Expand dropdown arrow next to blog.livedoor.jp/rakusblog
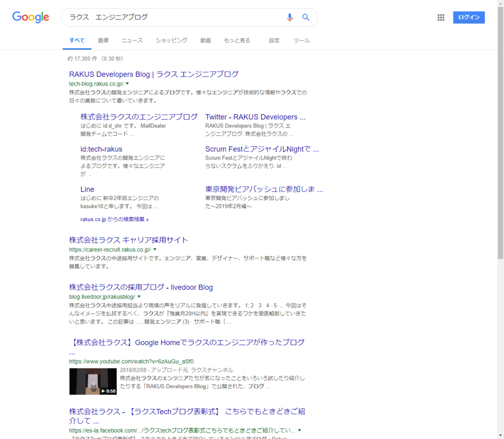Image resolution: width=504 pixels, height=439 pixels. click(139, 297)
